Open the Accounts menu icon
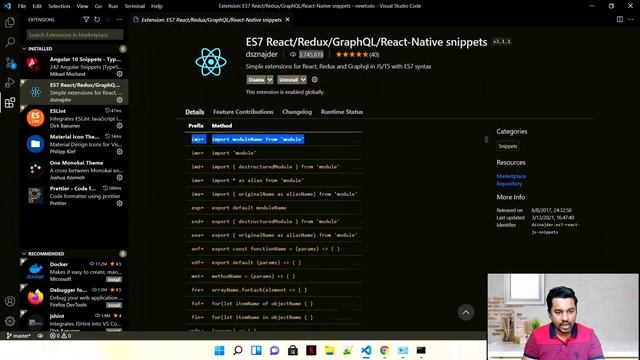Viewport: 640px width, 360px height. point(10,301)
